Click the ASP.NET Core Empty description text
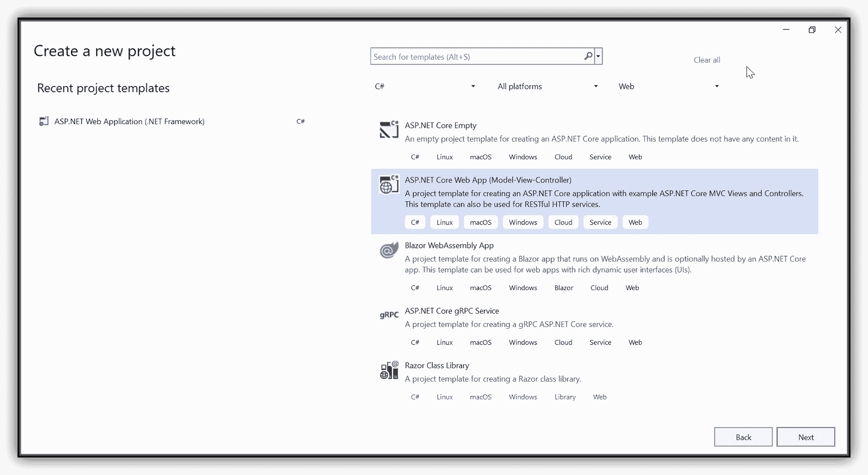Image resolution: width=868 pixels, height=475 pixels. pos(602,139)
